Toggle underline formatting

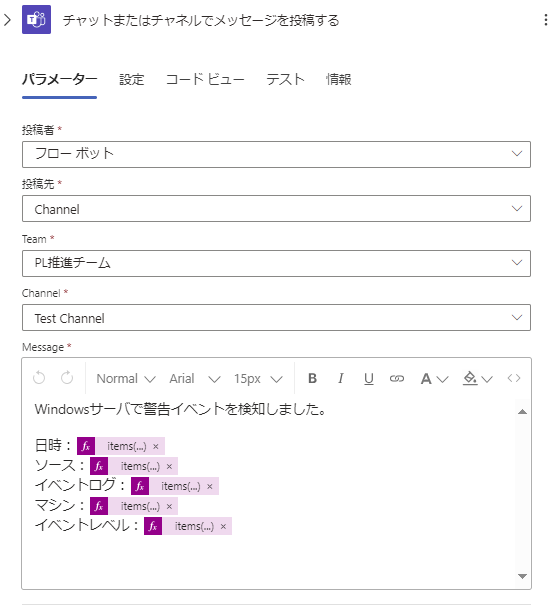click(369, 378)
